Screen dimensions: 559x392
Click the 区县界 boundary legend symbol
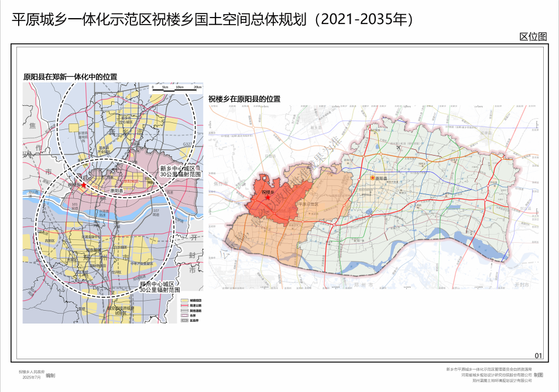coord(184,320)
